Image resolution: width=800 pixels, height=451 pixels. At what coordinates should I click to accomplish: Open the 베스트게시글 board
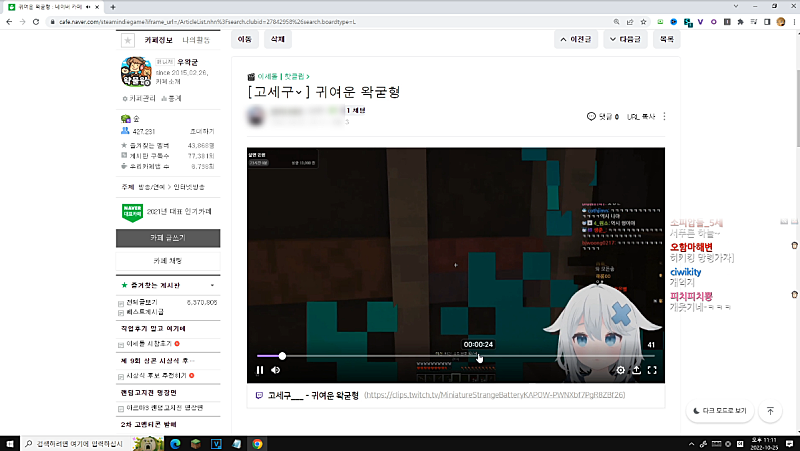click(145, 312)
